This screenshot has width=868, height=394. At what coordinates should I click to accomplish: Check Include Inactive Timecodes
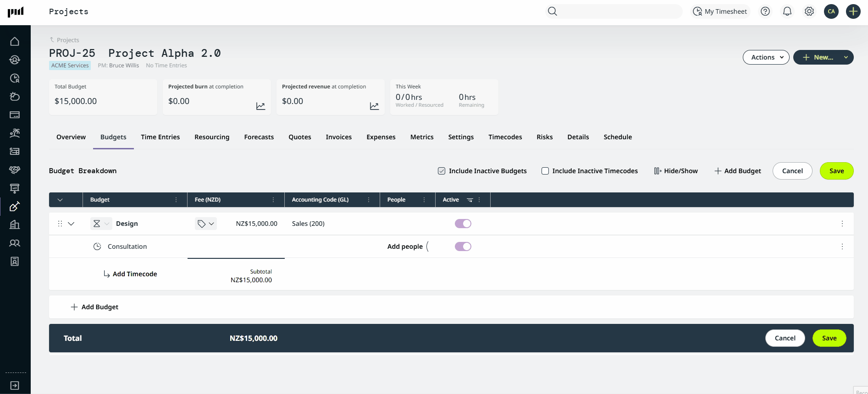click(545, 171)
